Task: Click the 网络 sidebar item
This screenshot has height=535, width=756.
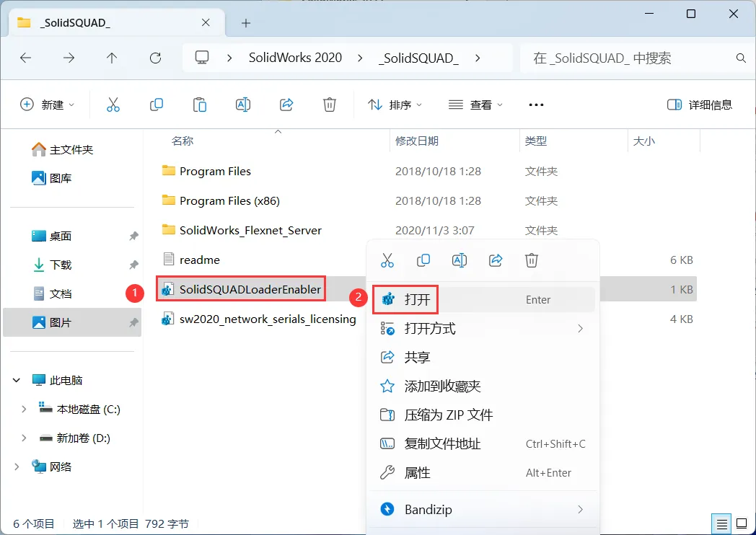Action: [x=52, y=467]
